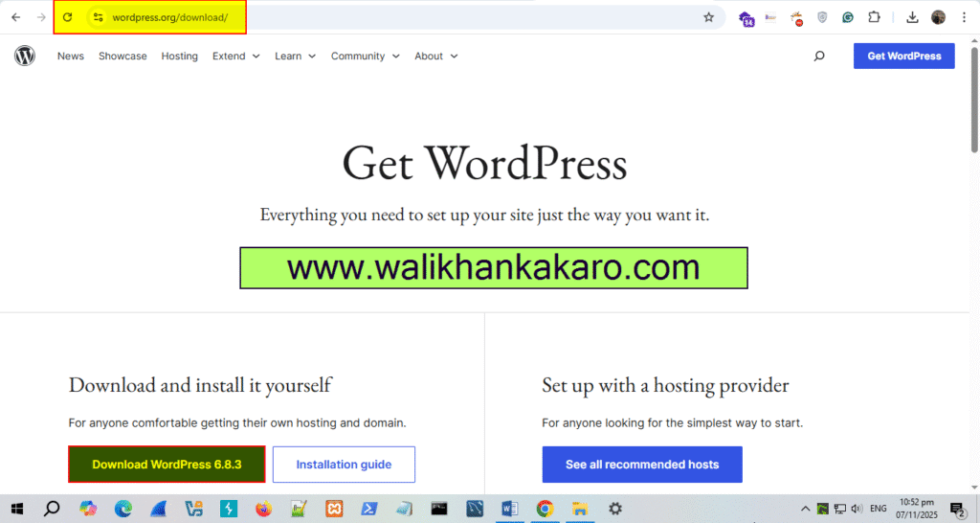Screen dimensions: 980x523
Task: Open the volume speaker tray icon
Action: coord(857,509)
